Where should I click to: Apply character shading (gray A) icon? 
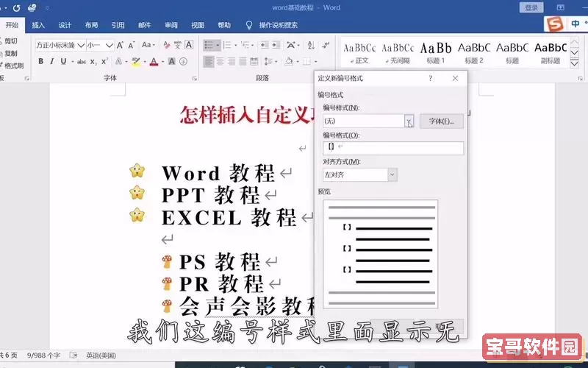[172, 61]
